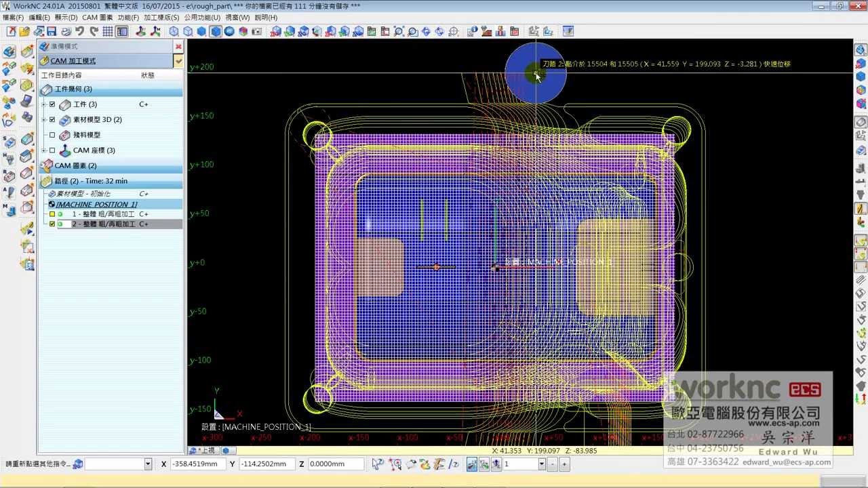The image size is (868, 488).
Task: Expand the 素材模型 3D (2) tree node
Action: (x=44, y=119)
